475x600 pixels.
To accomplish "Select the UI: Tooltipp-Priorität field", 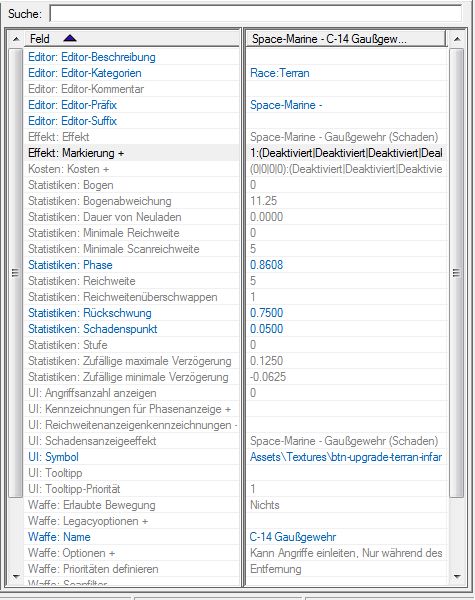I will [x=132, y=489].
